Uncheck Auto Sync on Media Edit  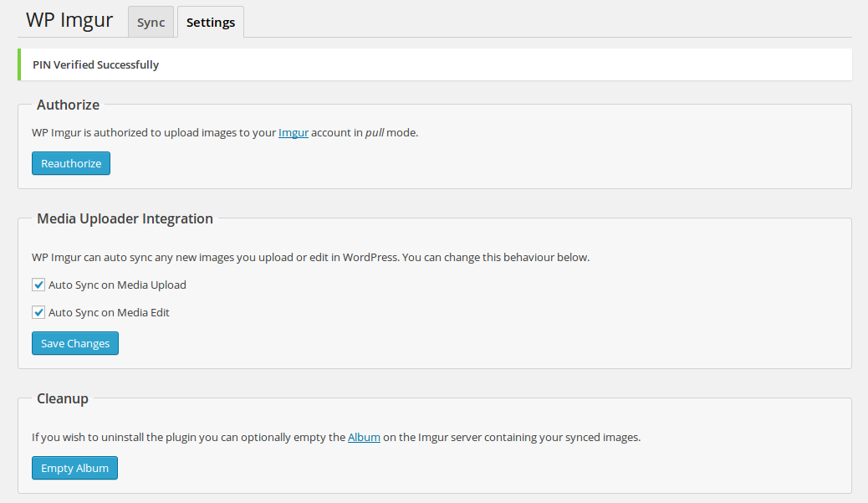38,312
